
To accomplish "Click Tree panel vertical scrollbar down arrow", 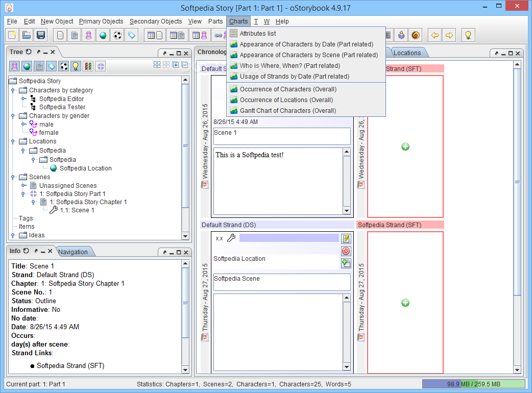I will point(185,236).
